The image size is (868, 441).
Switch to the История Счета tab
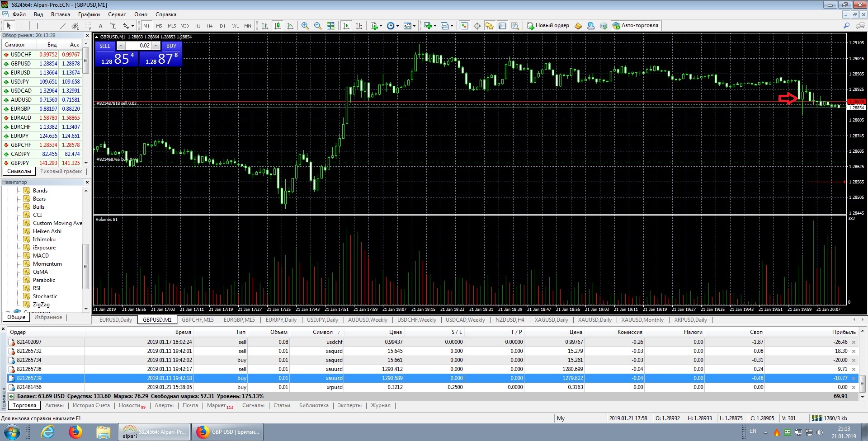(91, 405)
